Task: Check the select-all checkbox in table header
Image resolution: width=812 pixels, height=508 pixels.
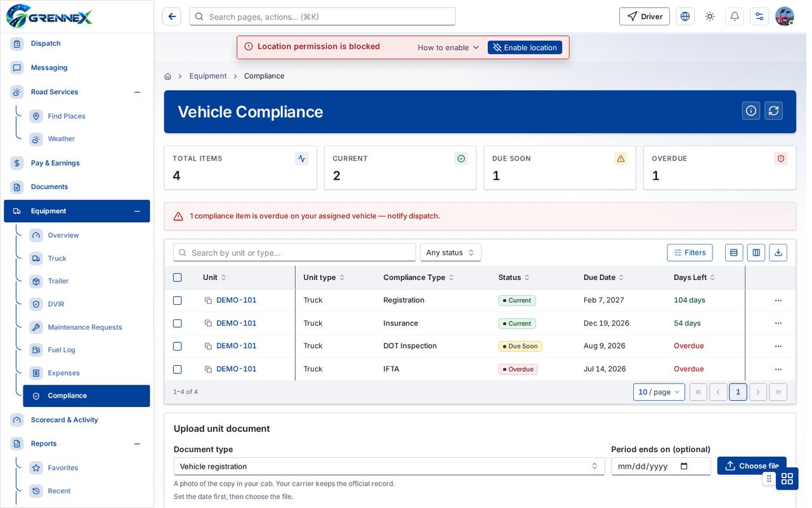Action: (x=178, y=277)
